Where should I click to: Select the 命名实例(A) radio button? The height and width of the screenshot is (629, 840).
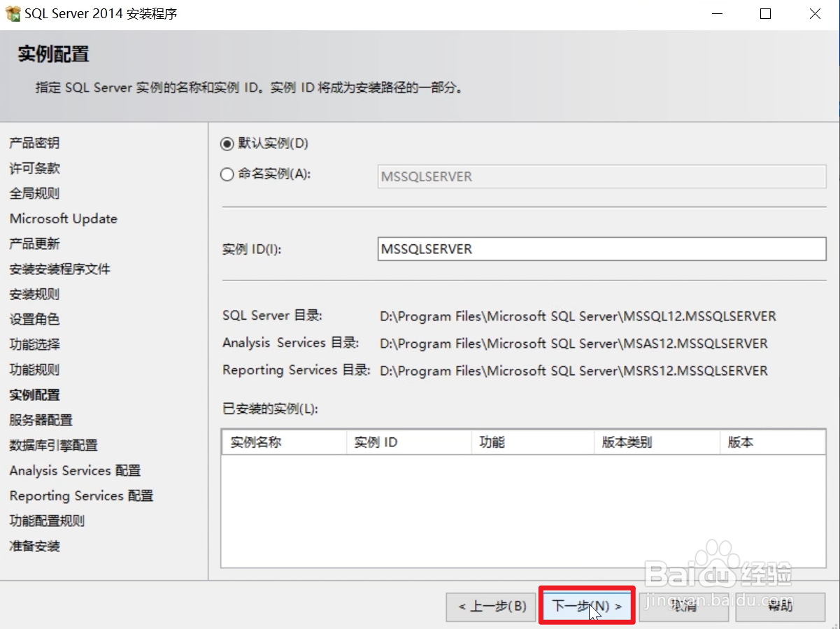[227, 174]
